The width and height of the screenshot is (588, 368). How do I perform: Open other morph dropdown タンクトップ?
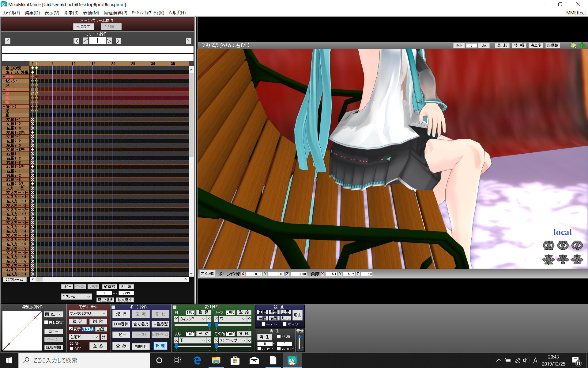tap(232, 340)
